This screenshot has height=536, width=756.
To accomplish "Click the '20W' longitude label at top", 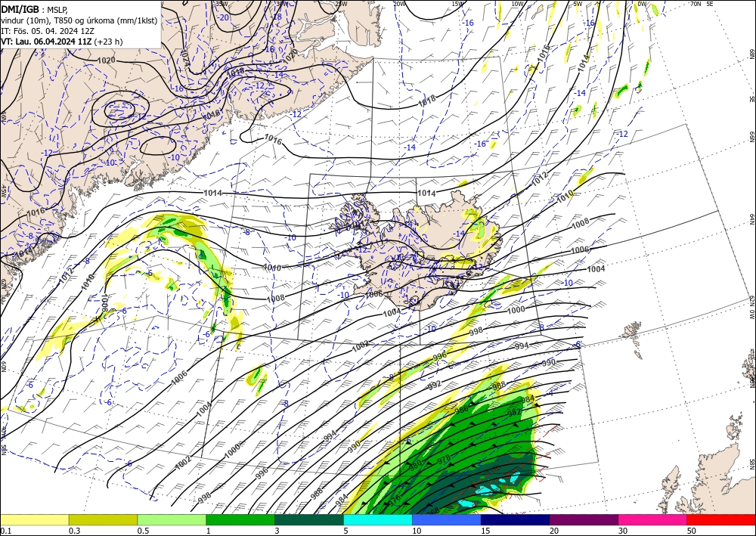I will pyautogui.click(x=398, y=4).
